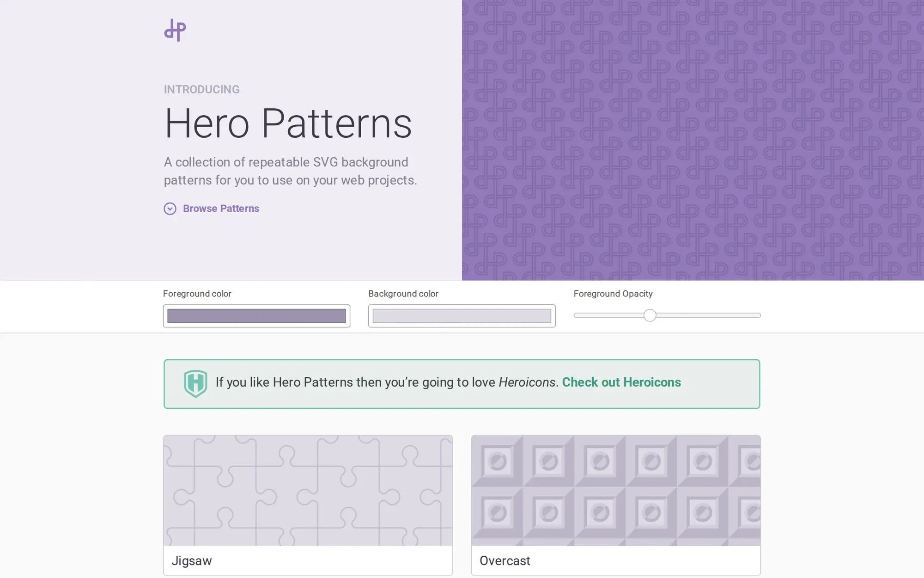This screenshot has height=578, width=924.
Task: Click the Jigsaw pattern name
Action: (x=191, y=561)
